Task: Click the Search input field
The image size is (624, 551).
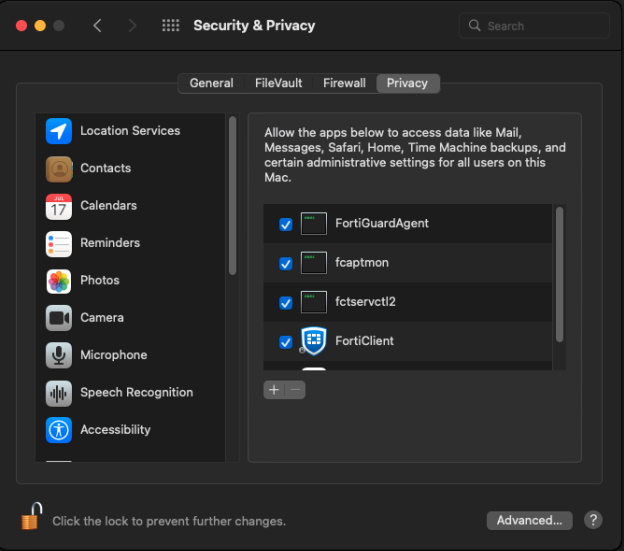Action: (x=534, y=26)
